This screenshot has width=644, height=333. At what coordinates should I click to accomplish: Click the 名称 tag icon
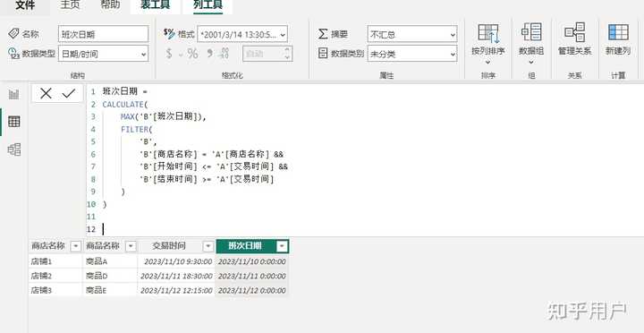click(x=13, y=33)
